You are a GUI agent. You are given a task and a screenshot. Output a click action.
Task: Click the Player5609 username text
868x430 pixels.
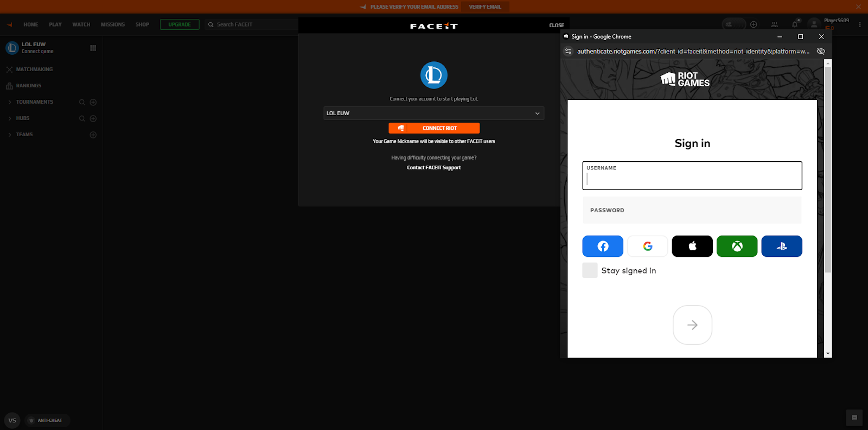[837, 21]
